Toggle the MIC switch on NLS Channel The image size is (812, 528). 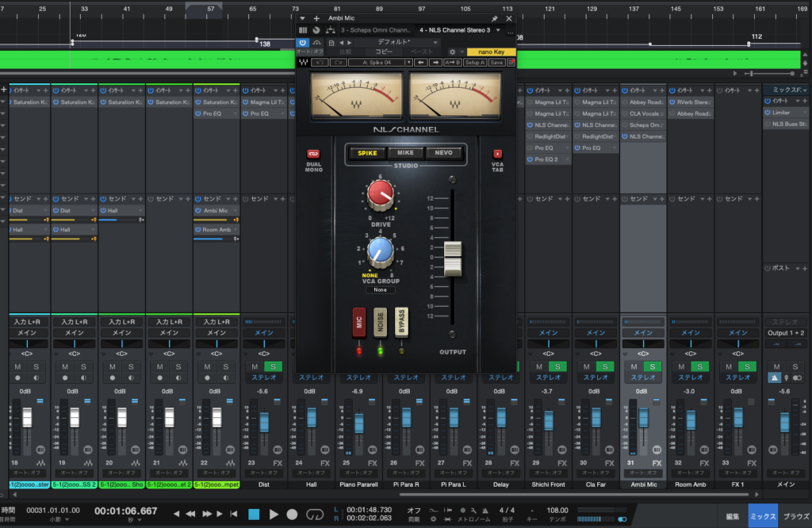(359, 323)
